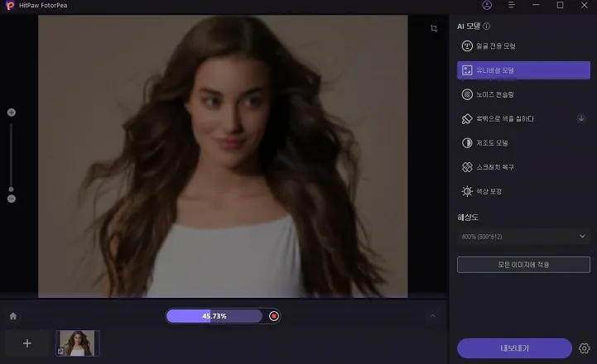Screen dimensions: 597x364
Task: Select the woman portrait thumbnail
Action: (x=78, y=343)
